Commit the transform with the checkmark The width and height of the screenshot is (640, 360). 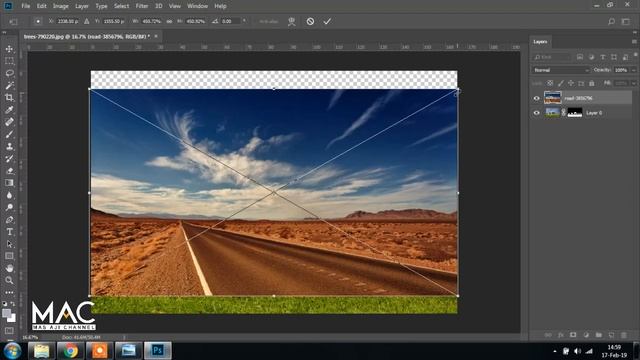point(327,21)
